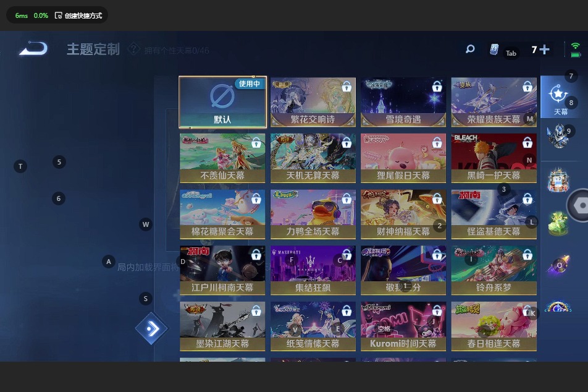This screenshot has width=588, height=392.
Task: Select the 默认 default canopy theme
Action: coord(222,102)
